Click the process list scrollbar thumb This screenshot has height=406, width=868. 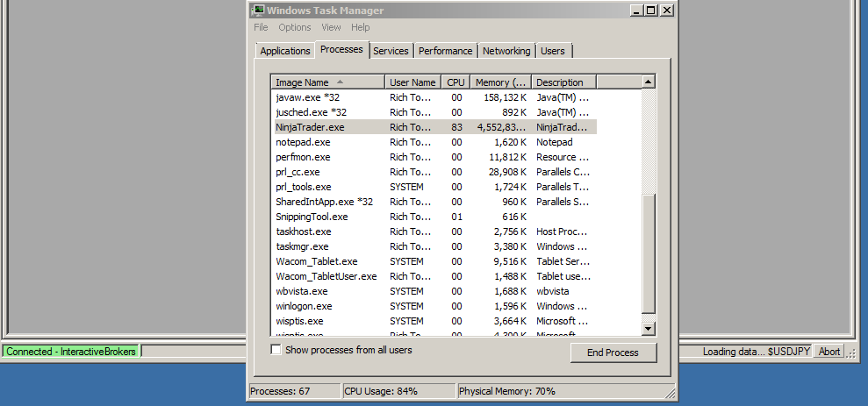(x=649, y=253)
